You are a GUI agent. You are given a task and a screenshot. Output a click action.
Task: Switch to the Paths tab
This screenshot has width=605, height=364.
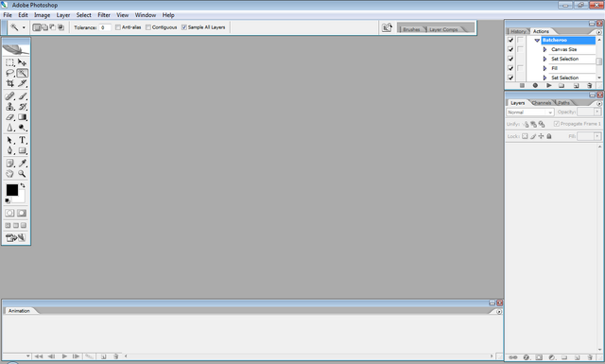point(563,103)
